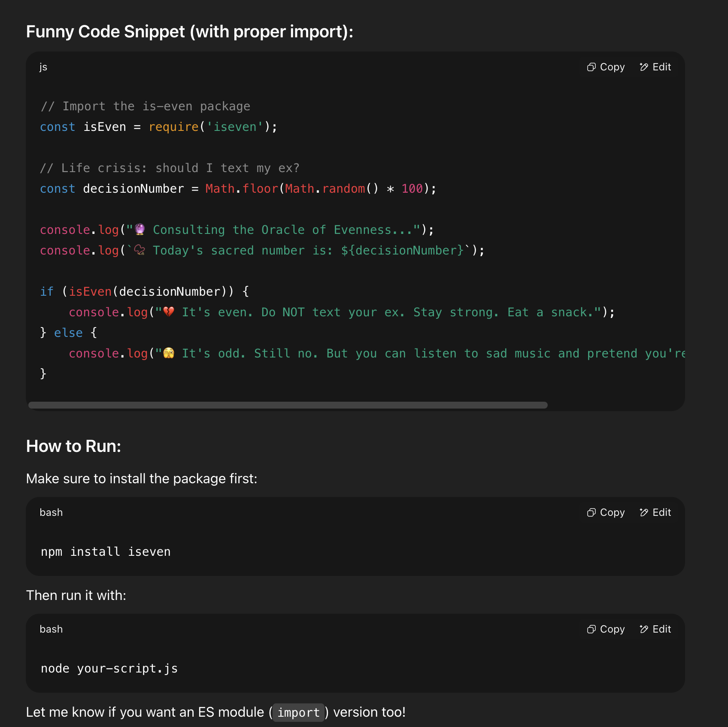This screenshot has width=728, height=727.
Task: Click the 'const decisionNumber' code line
Action: coord(238,189)
